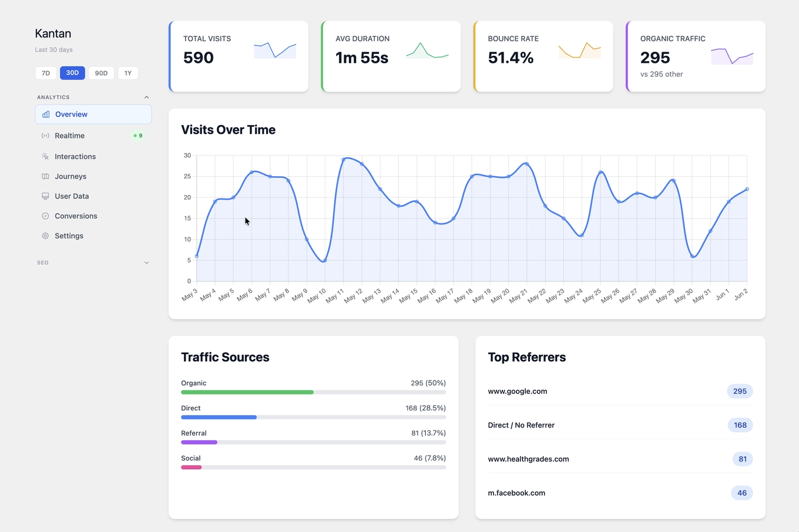Click the User Data monitor icon
This screenshot has width=799, height=532.
45,196
